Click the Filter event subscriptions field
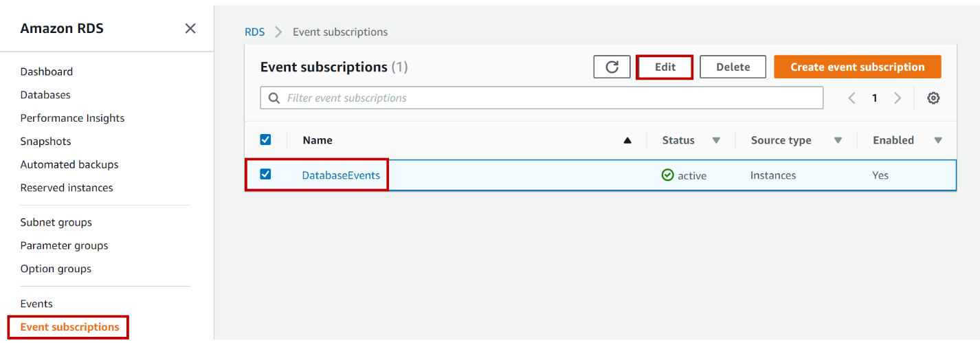980x343 pixels. click(550, 98)
